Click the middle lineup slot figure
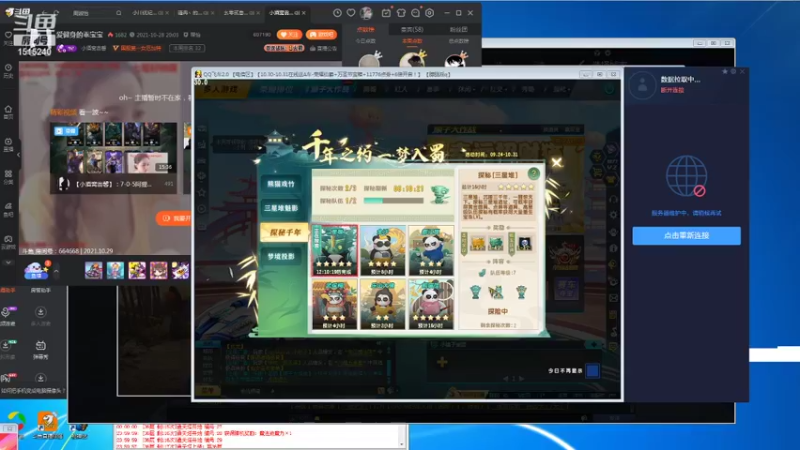 click(x=496, y=292)
